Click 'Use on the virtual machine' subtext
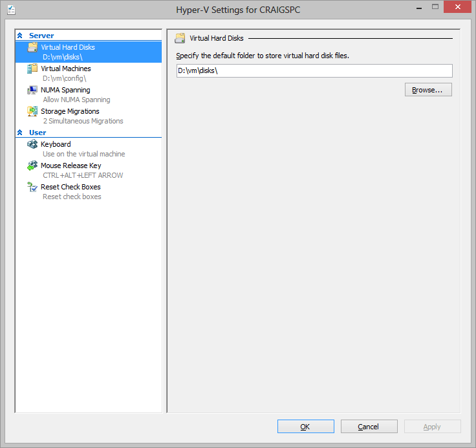476x448 pixels. pyautogui.click(x=84, y=154)
